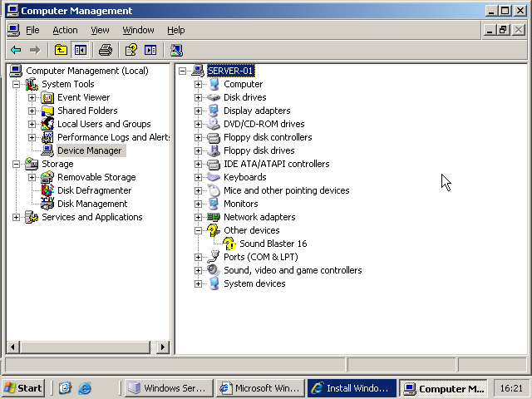Click the Performance Logs and Alerts icon
The height and width of the screenshot is (399, 532).
(47, 137)
